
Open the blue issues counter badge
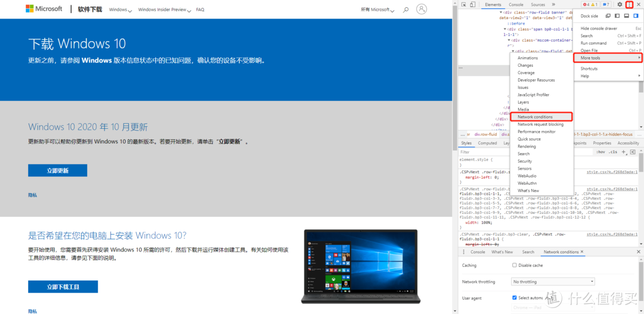[606, 5]
